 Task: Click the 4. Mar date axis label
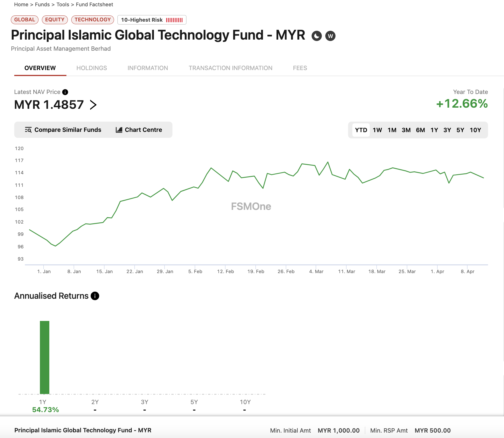pyautogui.click(x=316, y=271)
